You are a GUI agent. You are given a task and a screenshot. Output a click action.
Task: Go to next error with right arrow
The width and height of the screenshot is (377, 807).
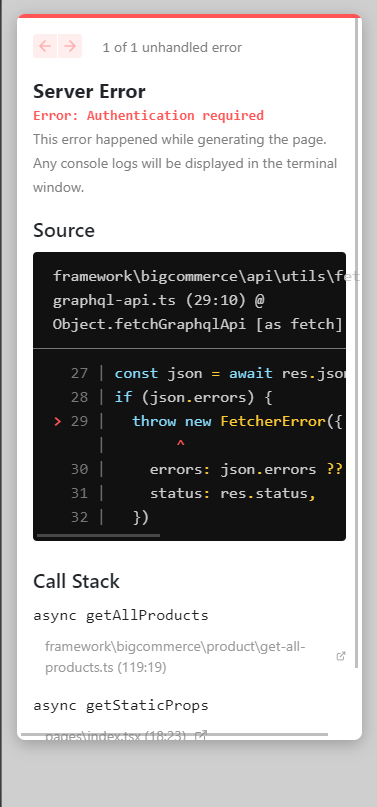pyautogui.click(x=70, y=46)
